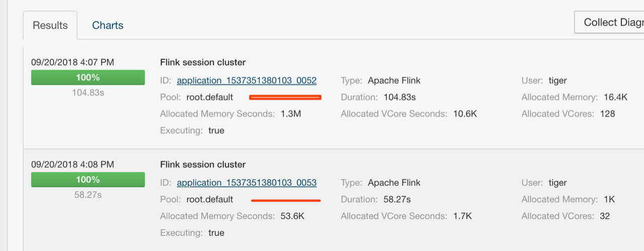This screenshot has width=644, height=251.
Task: Select the second Flink session cluster title
Action: point(203,164)
